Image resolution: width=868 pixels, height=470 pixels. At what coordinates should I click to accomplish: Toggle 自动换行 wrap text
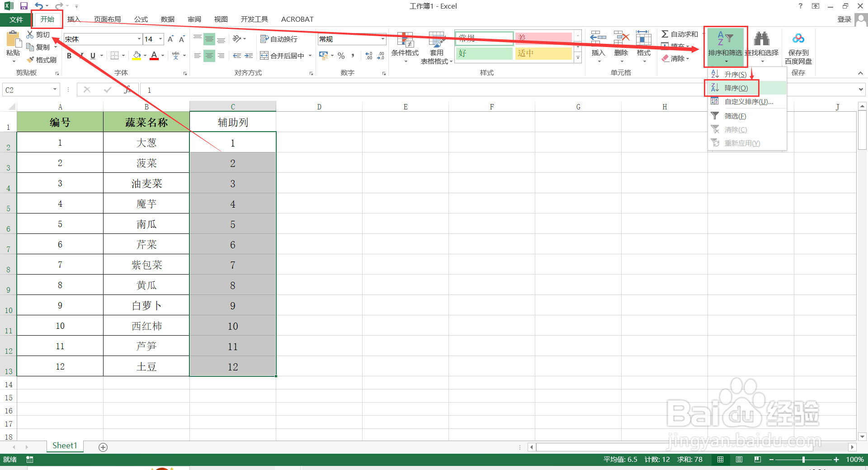click(x=279, y=39)
